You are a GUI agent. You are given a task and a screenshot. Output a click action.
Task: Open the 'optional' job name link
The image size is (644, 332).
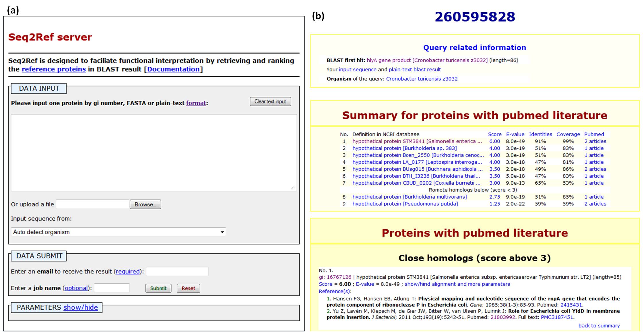point(76,288)
